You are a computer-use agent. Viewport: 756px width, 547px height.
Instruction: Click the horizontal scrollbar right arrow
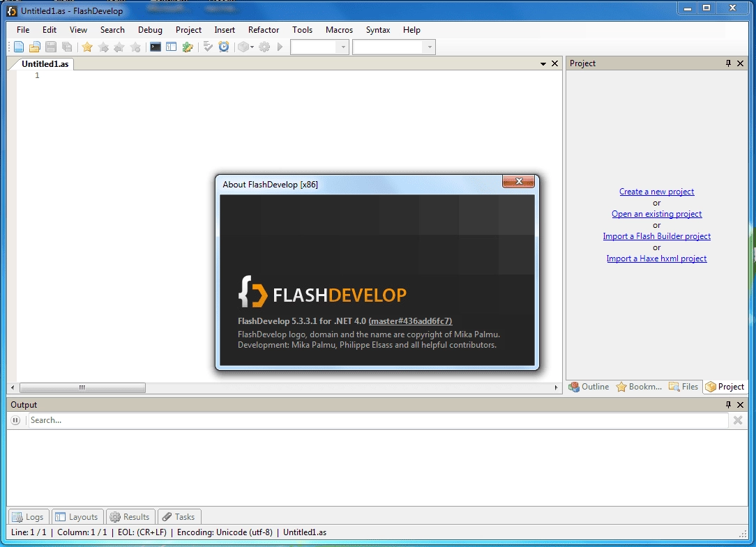click(x=556, y=387)
